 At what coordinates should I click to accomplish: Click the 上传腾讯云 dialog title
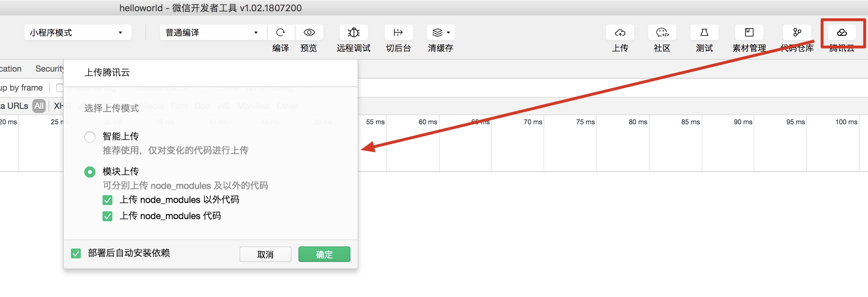coord(107,72)
